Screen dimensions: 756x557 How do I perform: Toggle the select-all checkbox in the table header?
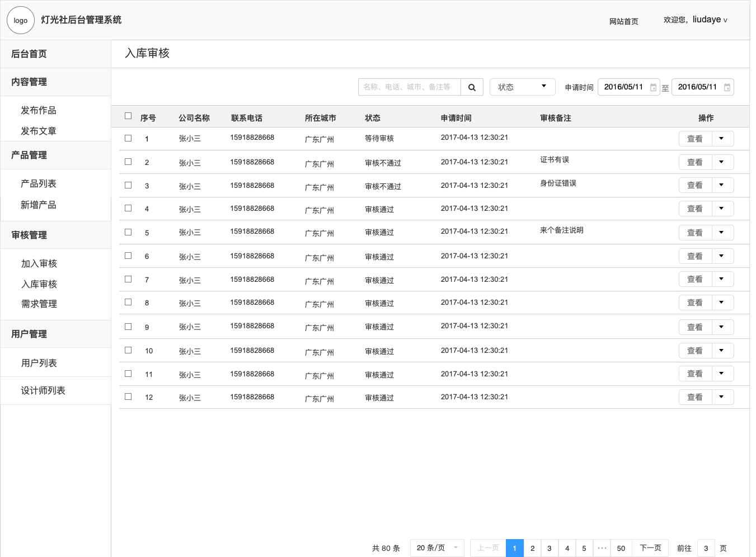click(128, 115)
